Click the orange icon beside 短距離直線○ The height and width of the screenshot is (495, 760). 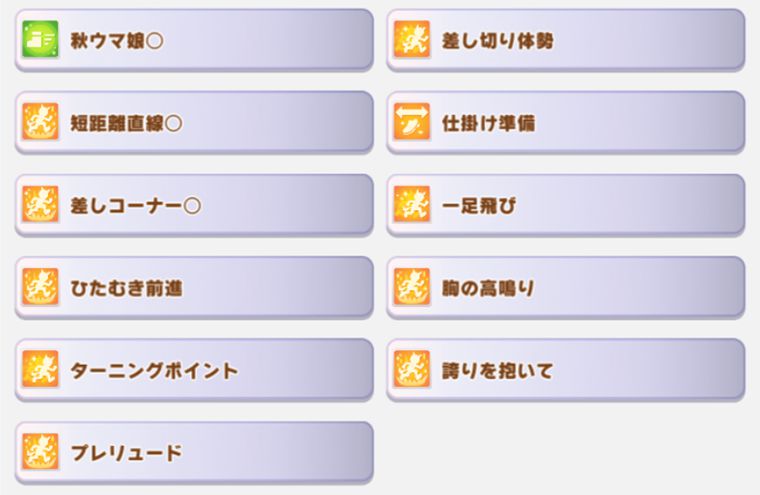pos(40,123)
